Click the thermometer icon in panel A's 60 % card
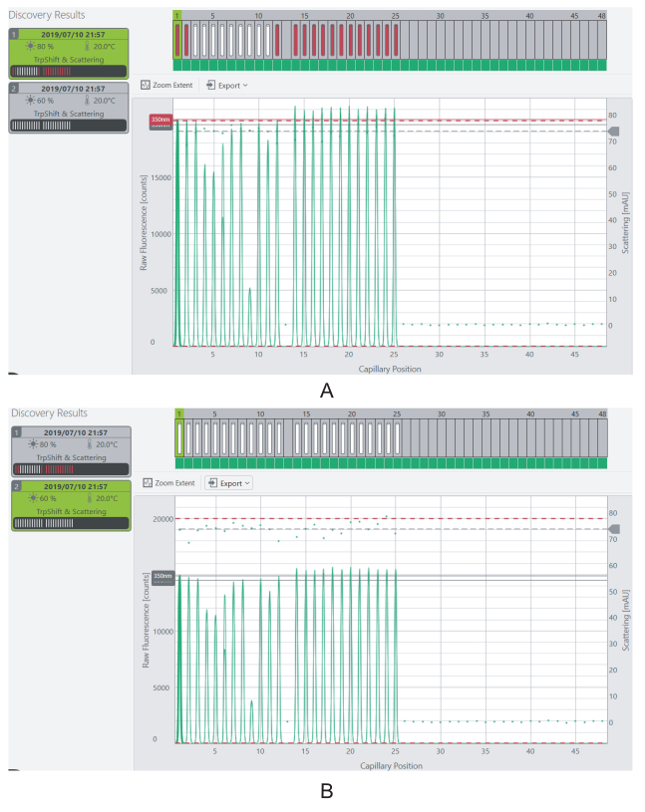Image resolution: width=645 pixels, height=812 pixels. click(87, 100)
